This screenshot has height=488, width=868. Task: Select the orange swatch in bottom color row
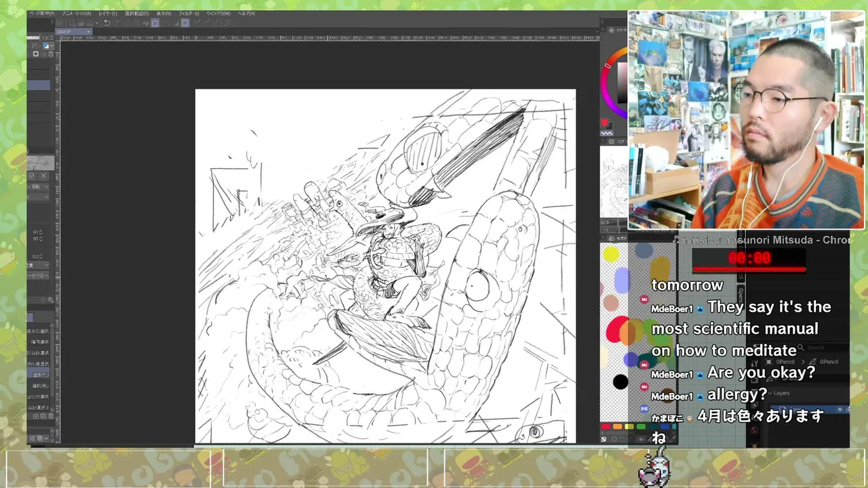click(x=617, y=426)
